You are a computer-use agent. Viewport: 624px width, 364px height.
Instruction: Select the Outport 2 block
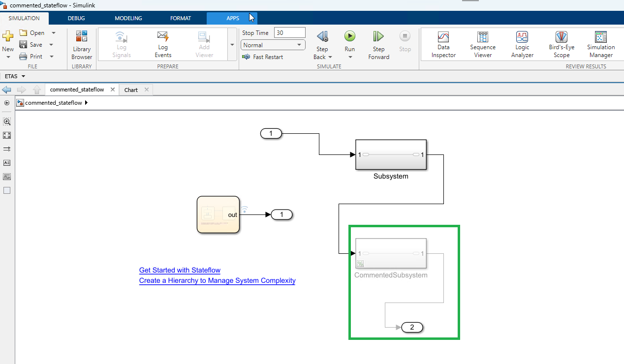tap(412, 327)
